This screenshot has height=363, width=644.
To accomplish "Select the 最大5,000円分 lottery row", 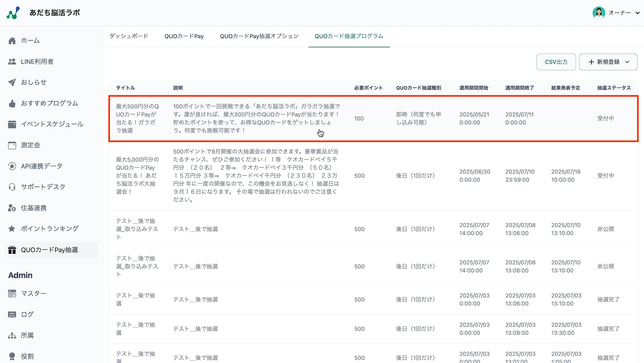I will pos(256,176).
